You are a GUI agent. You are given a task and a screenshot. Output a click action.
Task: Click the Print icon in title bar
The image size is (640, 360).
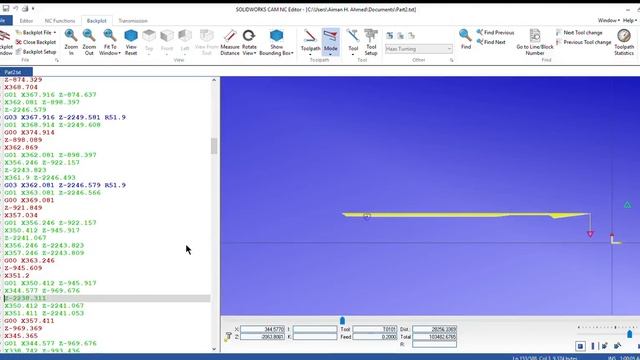coord(25,8)
